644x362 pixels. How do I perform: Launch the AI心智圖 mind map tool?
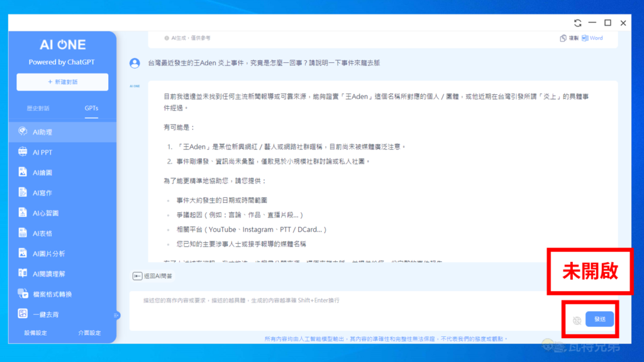pyautogui.click(x=45, y=213)
